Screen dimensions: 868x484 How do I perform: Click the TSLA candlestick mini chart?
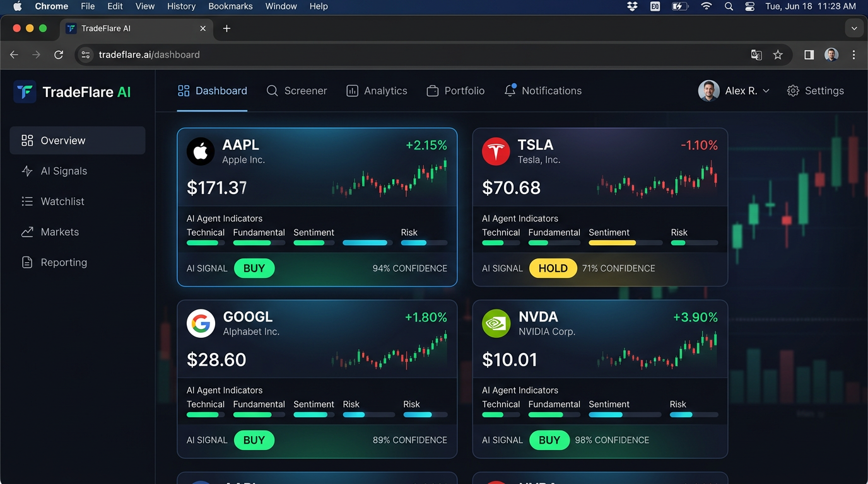coord(657,179)
